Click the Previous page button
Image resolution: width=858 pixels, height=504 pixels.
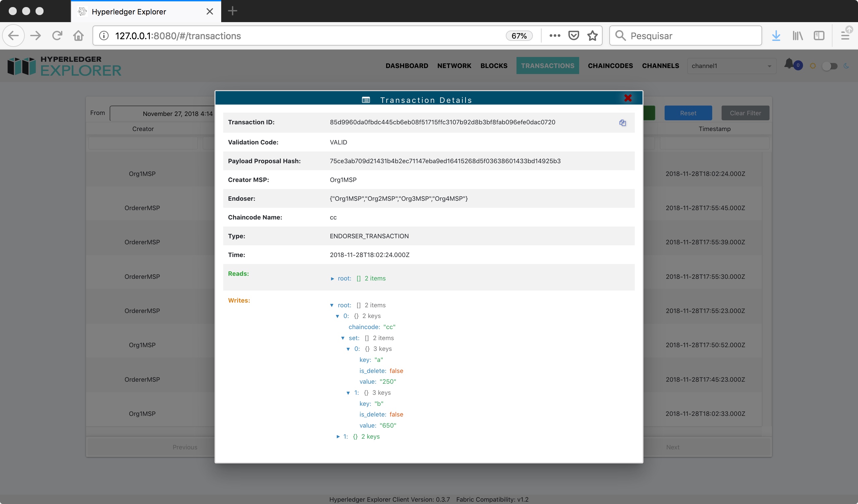click(x=185, y=447)
